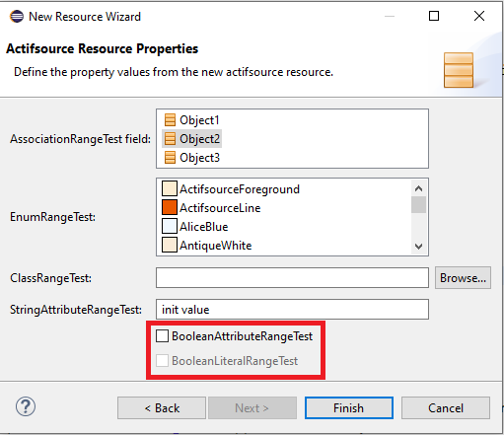Click the Finish button

(x=349, y=408)
